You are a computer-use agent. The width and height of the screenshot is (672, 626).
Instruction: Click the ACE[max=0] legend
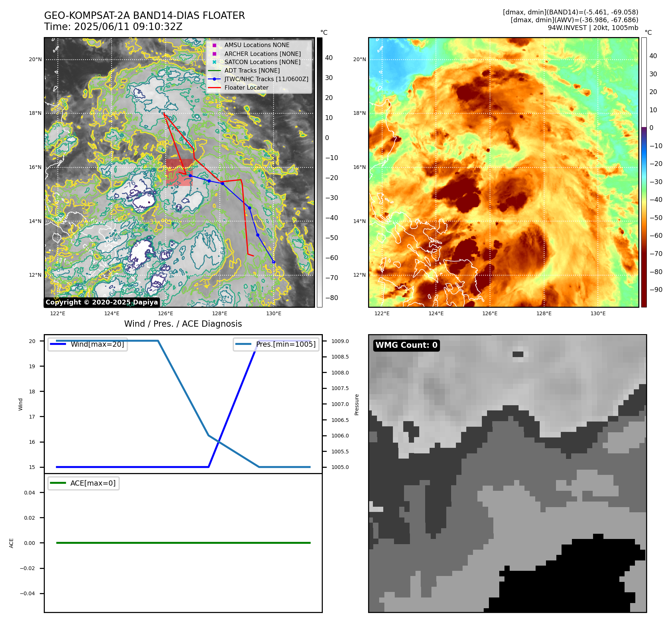[x=84, y=483]
